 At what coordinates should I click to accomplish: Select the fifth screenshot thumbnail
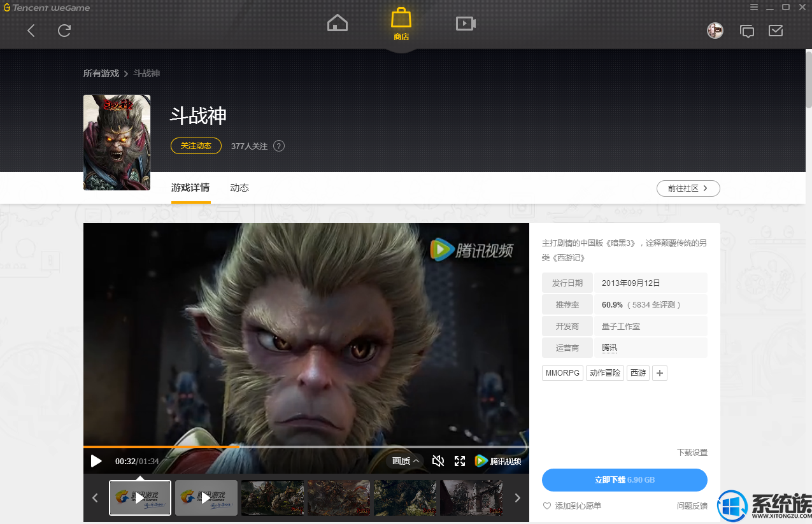click(405, 498)
